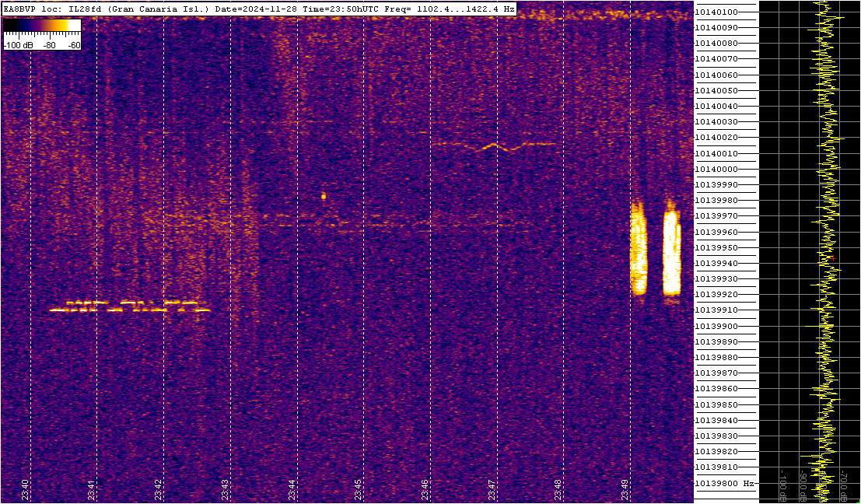Image resolution: width=861 pixels, height=504 pixels.
Task: Click the 10139870 frequency scale label
Action: tap(716, 373)
